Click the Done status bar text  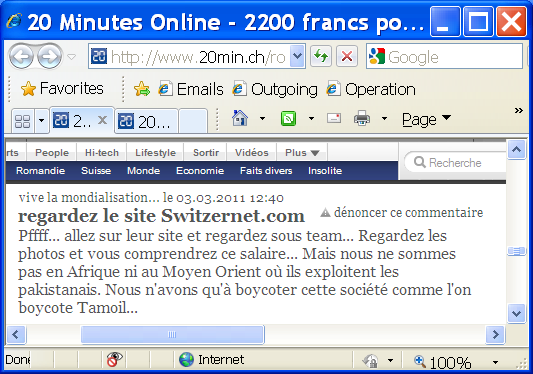click(x=18, y=360)
